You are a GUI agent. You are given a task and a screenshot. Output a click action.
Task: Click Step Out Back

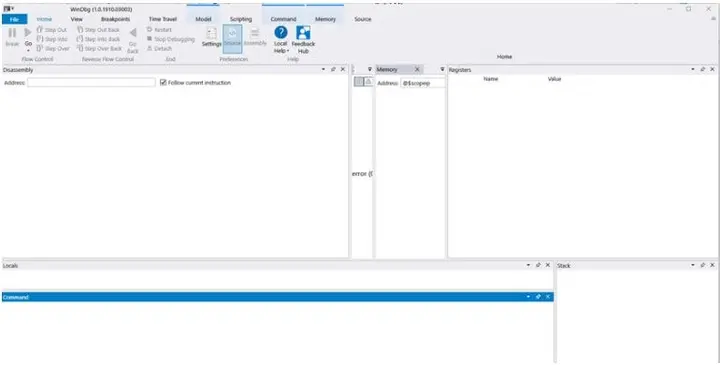coord(98,30)
